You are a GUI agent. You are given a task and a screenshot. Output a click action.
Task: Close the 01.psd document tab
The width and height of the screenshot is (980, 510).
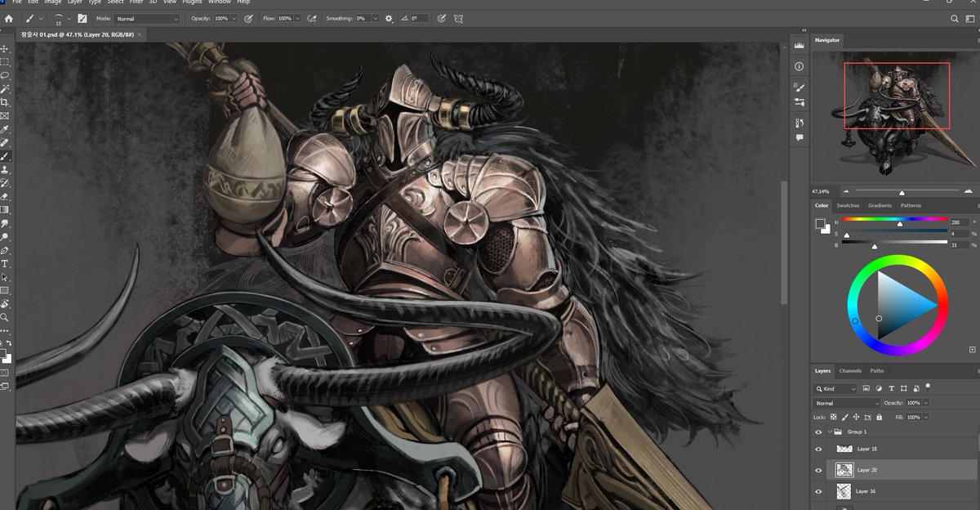pos(140,34)
